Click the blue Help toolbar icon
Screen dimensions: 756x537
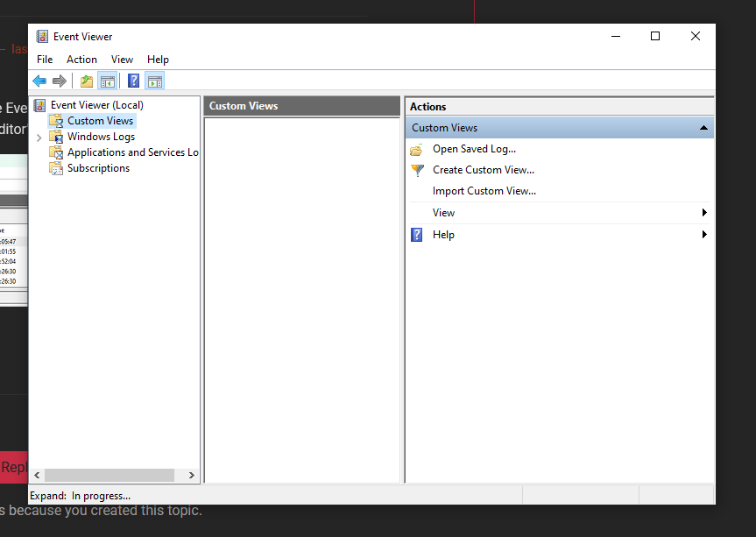[133, 81]
